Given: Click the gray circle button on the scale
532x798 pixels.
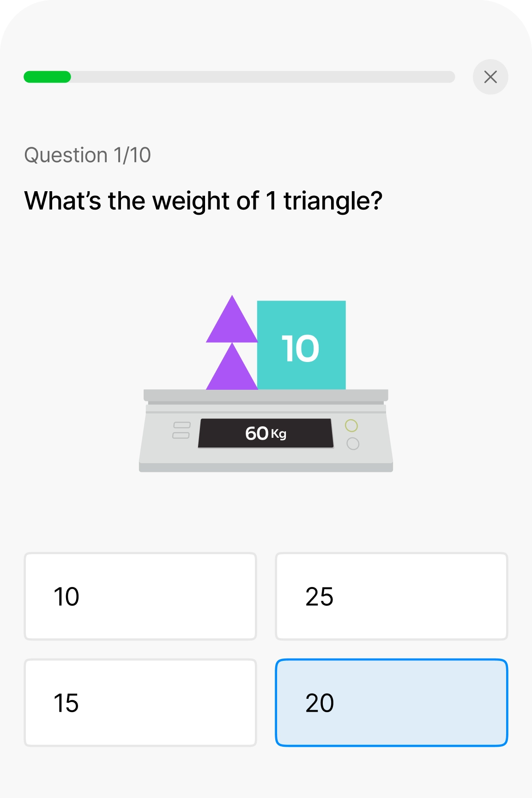Looking at the screenshot, I should (353, 444).
